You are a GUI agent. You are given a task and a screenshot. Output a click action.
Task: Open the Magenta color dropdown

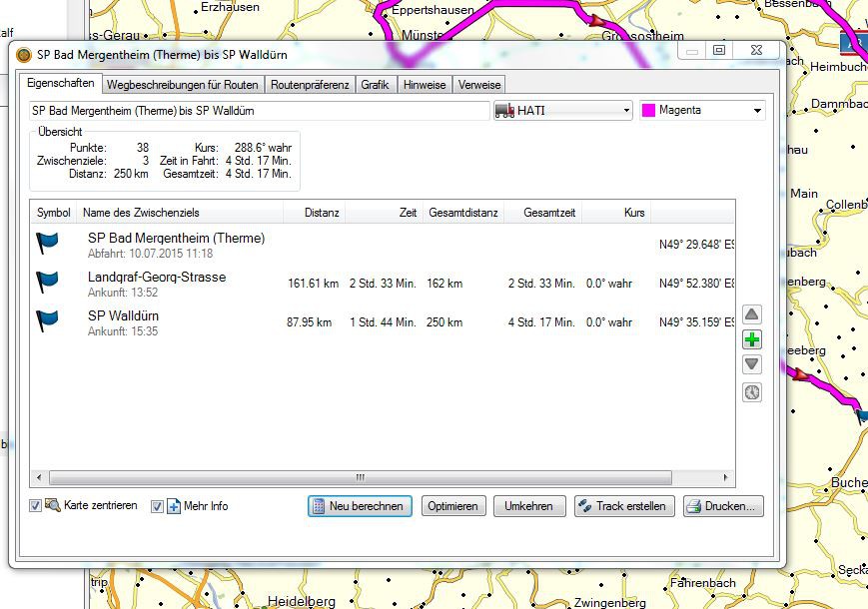pos(702,111)
